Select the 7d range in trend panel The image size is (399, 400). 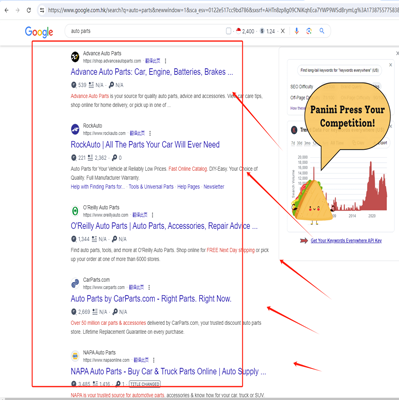tap(293, 143)
